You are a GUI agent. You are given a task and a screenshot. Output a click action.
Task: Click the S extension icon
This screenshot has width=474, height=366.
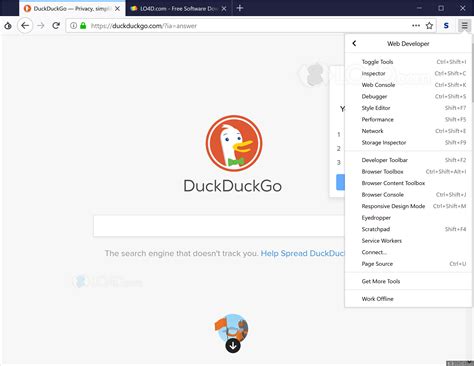446,26
